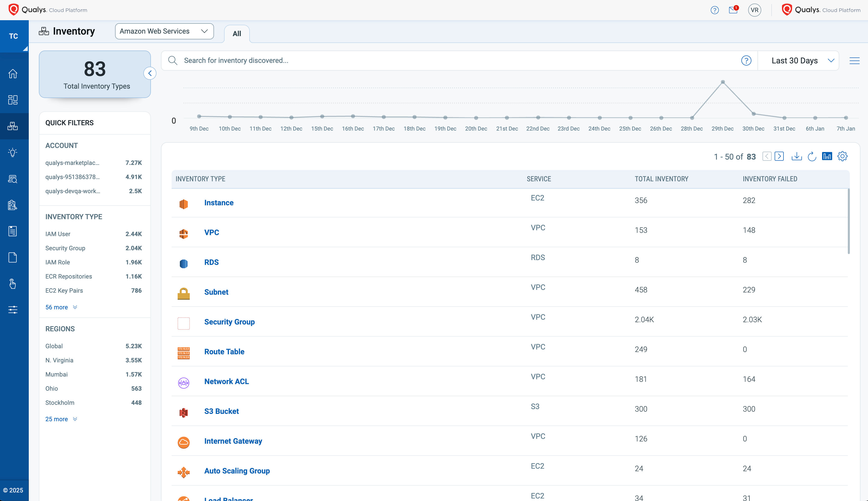Open the Internet Gateway inventory type
Image resolution: width=868 pixels, height=501 pixels.
[233, 441]
